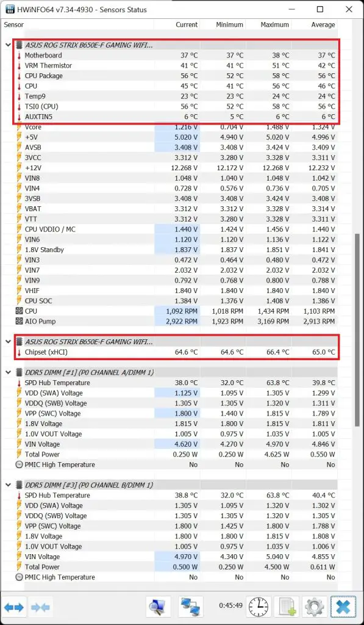The image size is (364, 625).
Task: Open sensor settings gear button
Action: coord(315,607)
